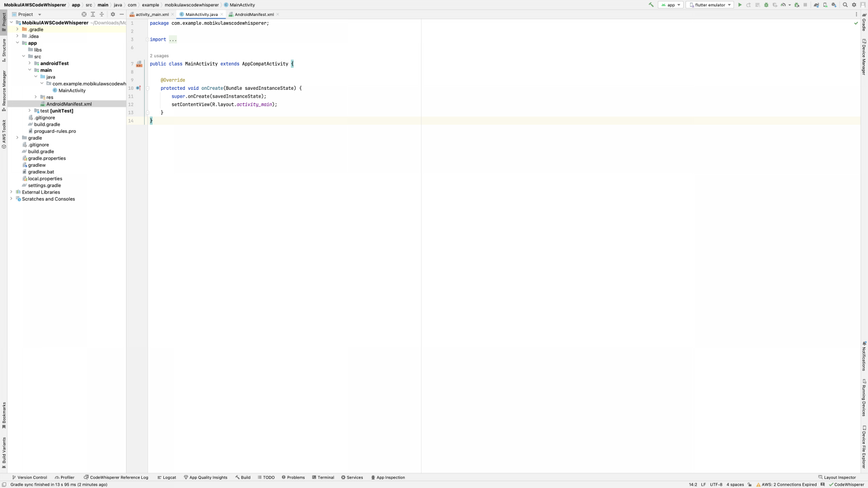
Task: Open IDE settings gear in top toolbar
Action: pos(854,5)
